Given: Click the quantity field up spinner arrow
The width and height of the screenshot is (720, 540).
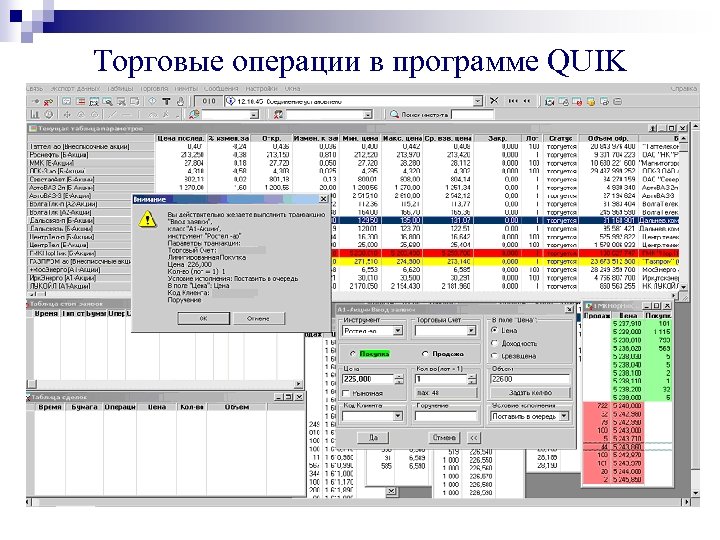Looking at the screenshot, I should pyautogui.click(x=472, y=377).
